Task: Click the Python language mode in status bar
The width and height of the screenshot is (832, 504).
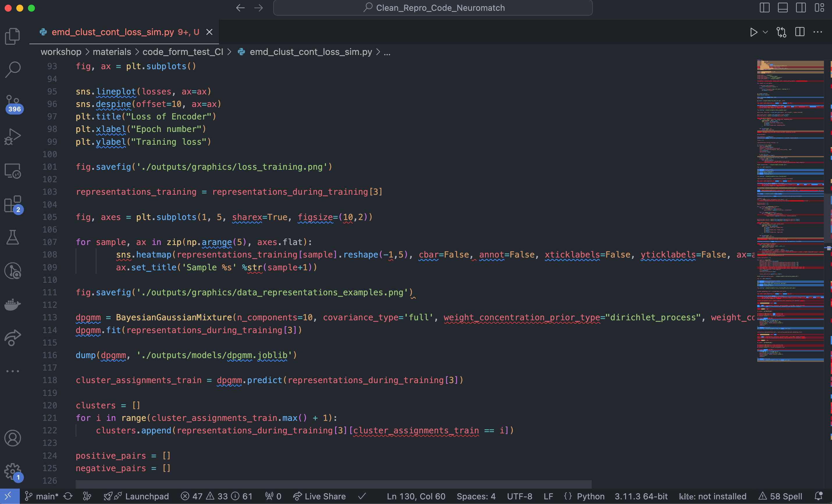Action: coord(590,496)
